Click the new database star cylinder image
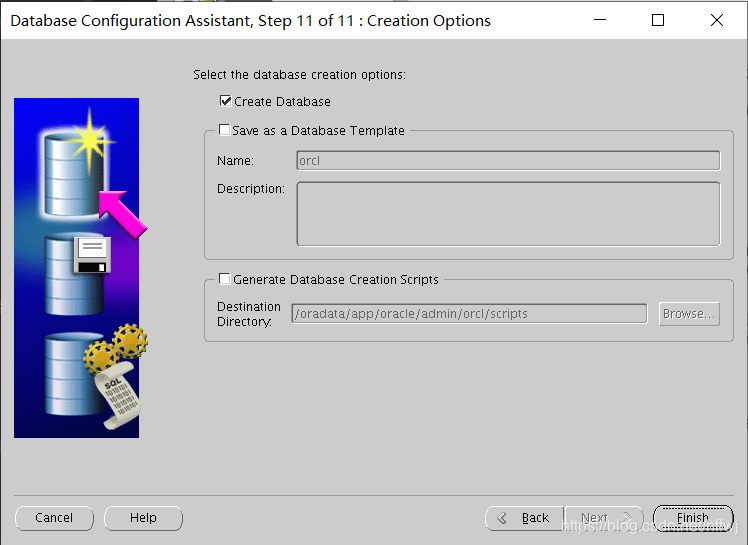748x545 pixels. click(75, 166)
